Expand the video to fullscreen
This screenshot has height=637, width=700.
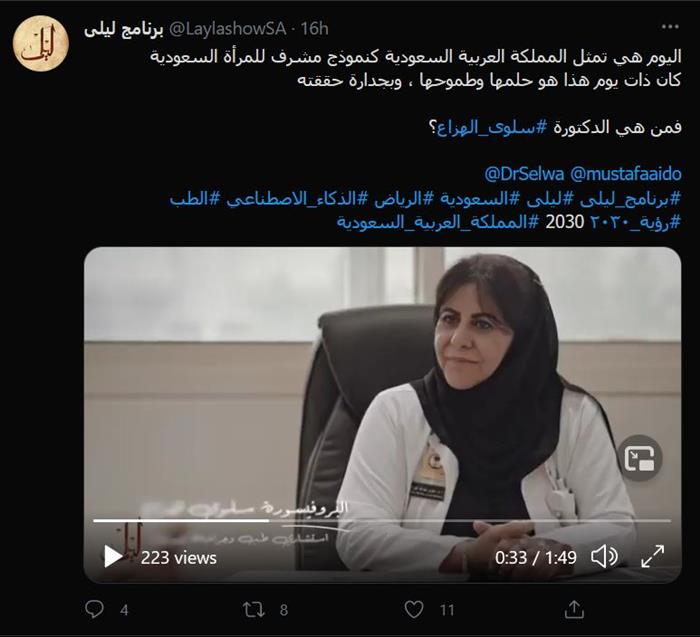[652, 557]
